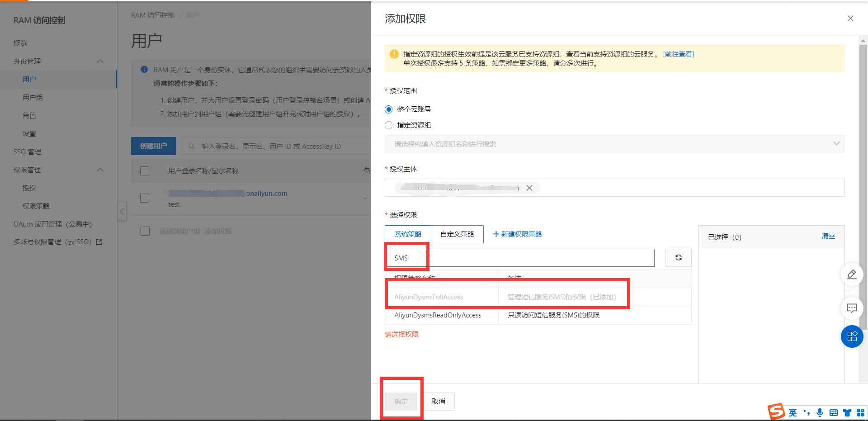Click the 只读访问短信服务(SMS)的权限 description
Viewport: 868px width, 421px height.
[x=553, y=315]
